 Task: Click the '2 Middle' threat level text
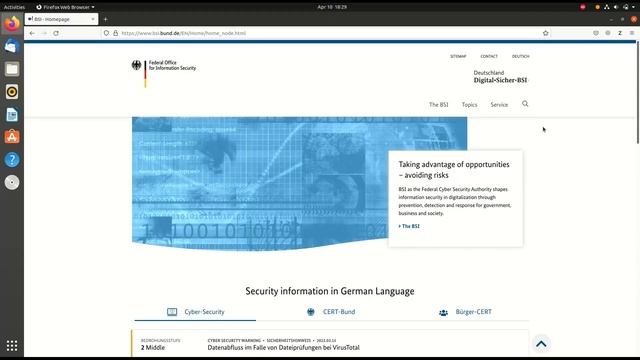[x=153, y=348]
